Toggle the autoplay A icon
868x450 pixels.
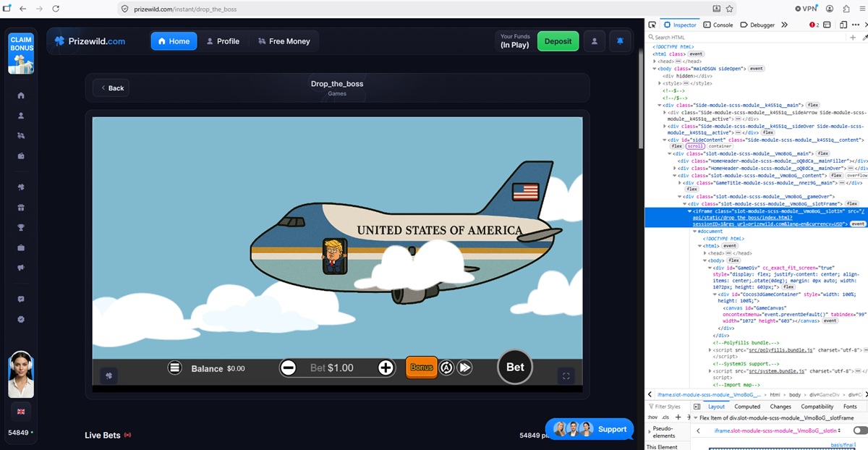[x=447, y=368]
